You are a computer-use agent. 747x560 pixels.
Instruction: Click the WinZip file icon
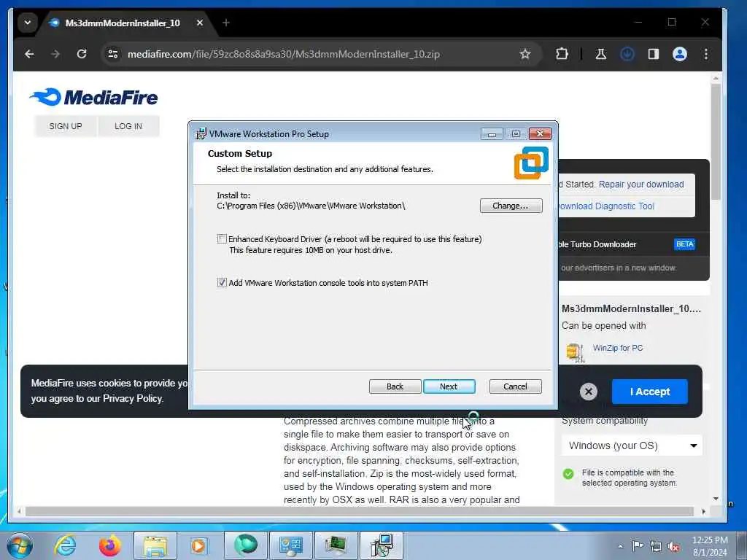pos(575,352)
